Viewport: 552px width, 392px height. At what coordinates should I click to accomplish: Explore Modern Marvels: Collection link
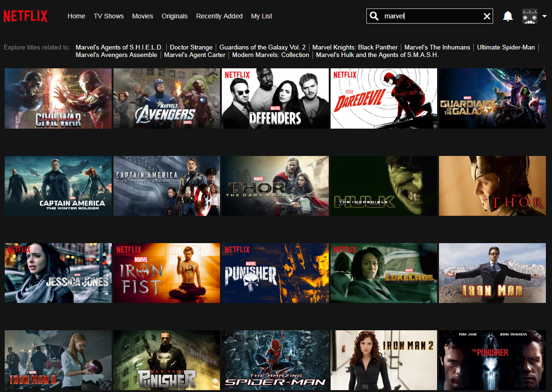click(x=271, y=55)
